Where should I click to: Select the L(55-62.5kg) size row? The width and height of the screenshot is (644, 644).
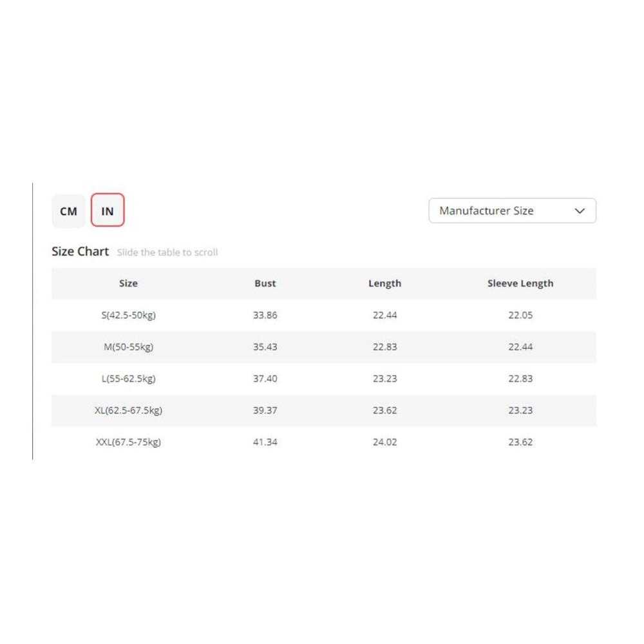[128, 379]
